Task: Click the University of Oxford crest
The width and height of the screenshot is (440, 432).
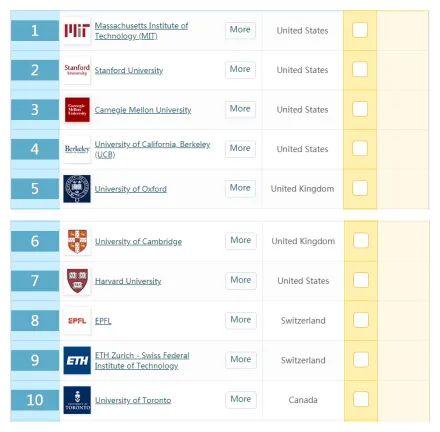Action: coord(77,189)
